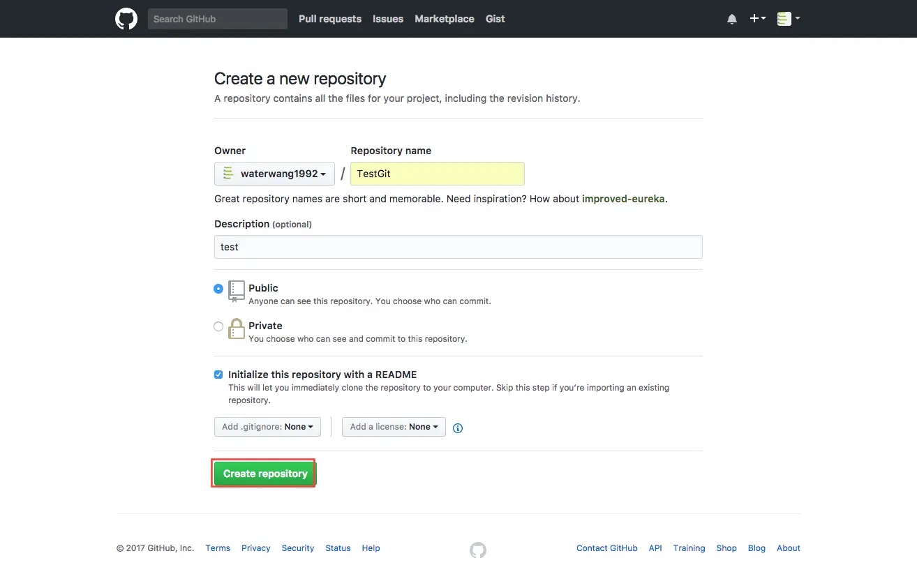Open the Blog footer link
The width and height of the screenshot is (917, 588).
click(x=757, y=548)
